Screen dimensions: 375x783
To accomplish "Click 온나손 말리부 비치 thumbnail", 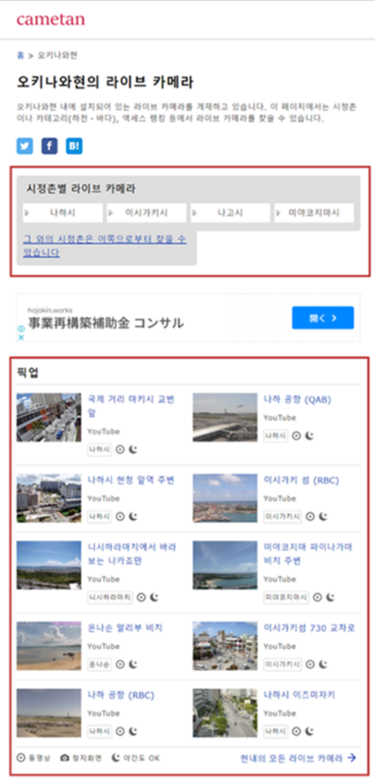I will [x=49, y=646].
